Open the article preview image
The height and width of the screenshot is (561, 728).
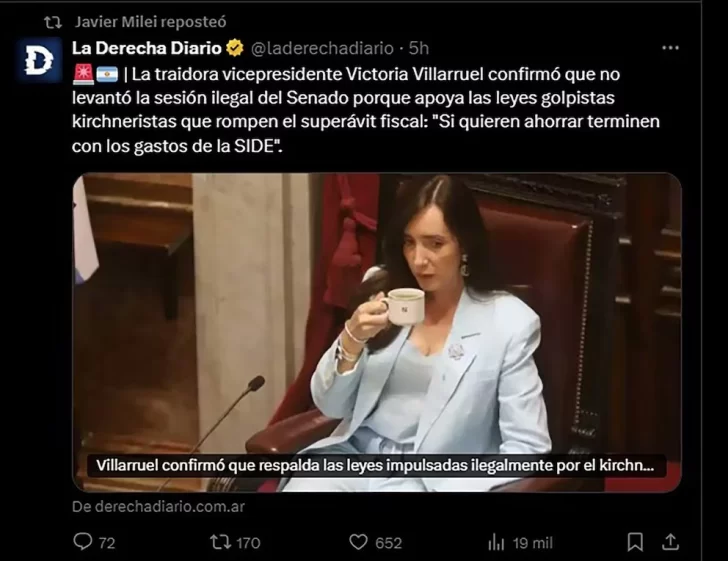point(377,333)
